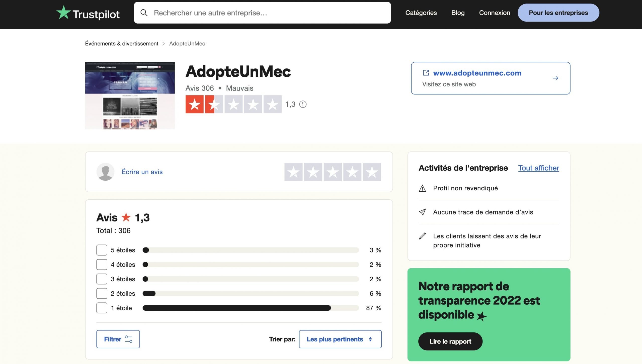Click the search magnifier icon
The width and height of the screenshot is (642, 364).
[x=144, y=13]
